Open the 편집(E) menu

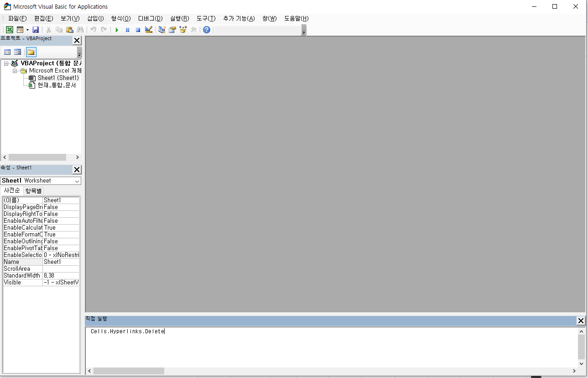coord(44,18)
